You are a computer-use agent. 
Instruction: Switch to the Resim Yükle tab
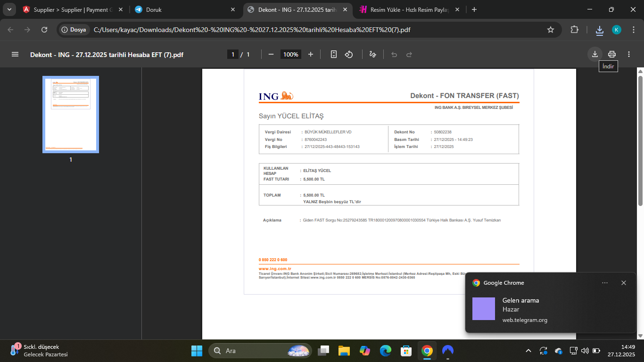click(410, 9)
